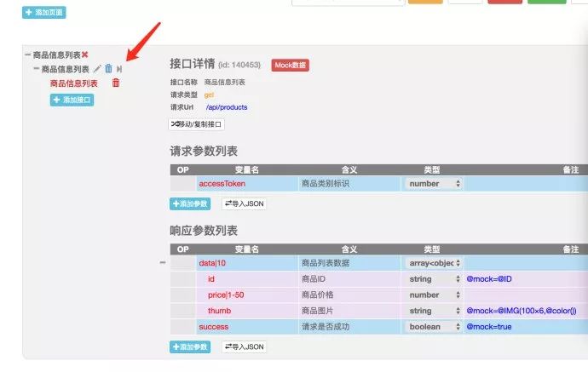
Task: Click the 商品图片 meaning cell
Action: coord(349,311)
